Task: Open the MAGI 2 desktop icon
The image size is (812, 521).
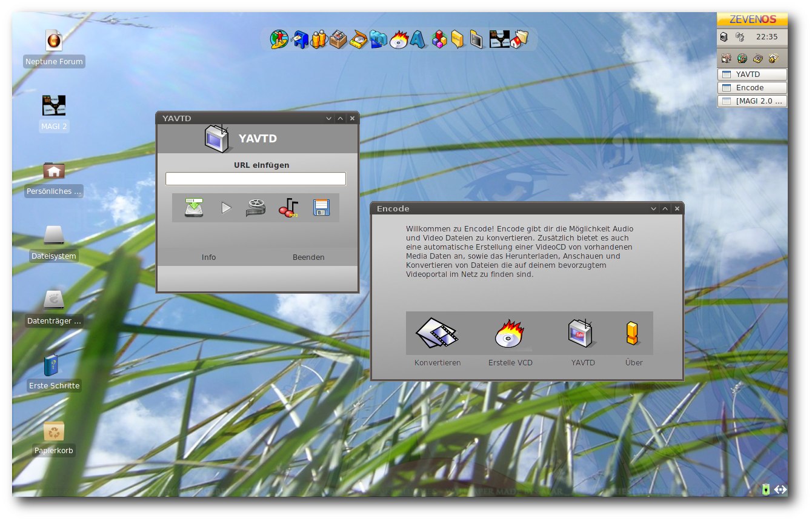Action: [x=54, y=105]
